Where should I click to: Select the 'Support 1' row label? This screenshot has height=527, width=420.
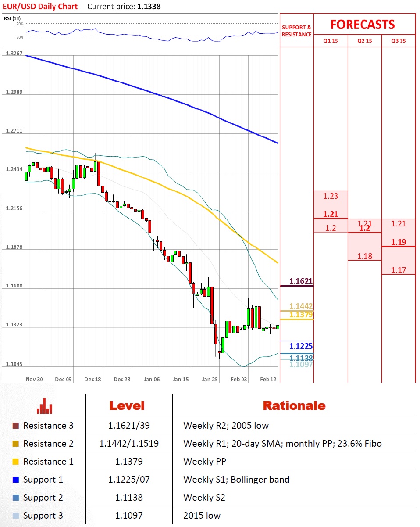point(43,480)
